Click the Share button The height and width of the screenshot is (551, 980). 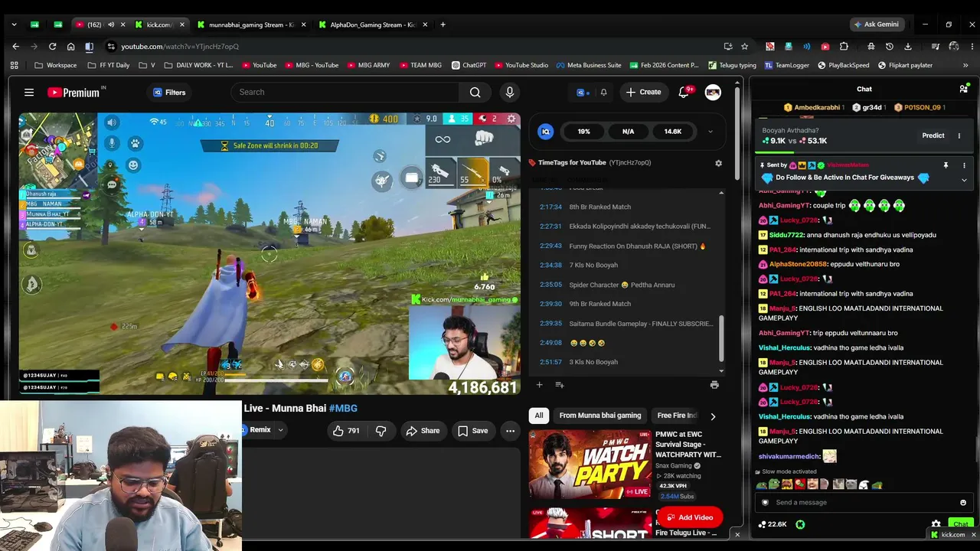(x=423, y=431)
